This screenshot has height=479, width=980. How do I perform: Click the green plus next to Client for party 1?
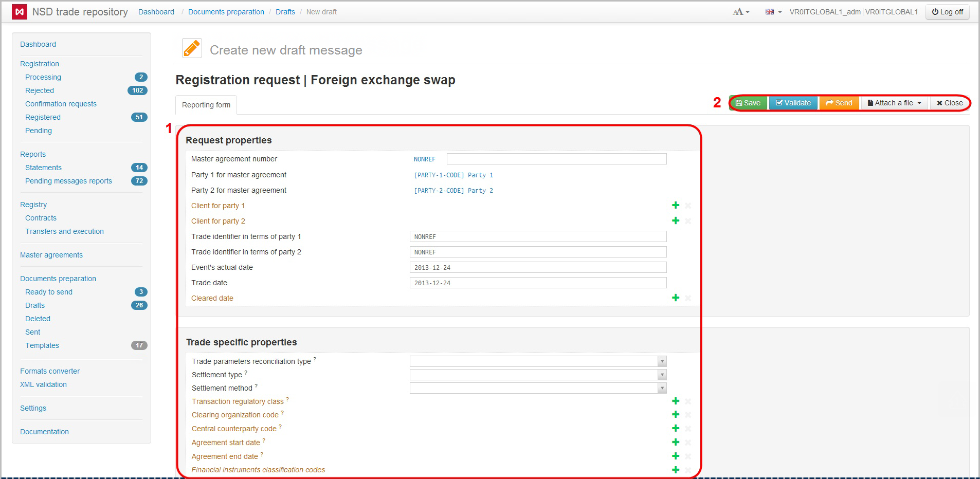(x=676, y=206)
